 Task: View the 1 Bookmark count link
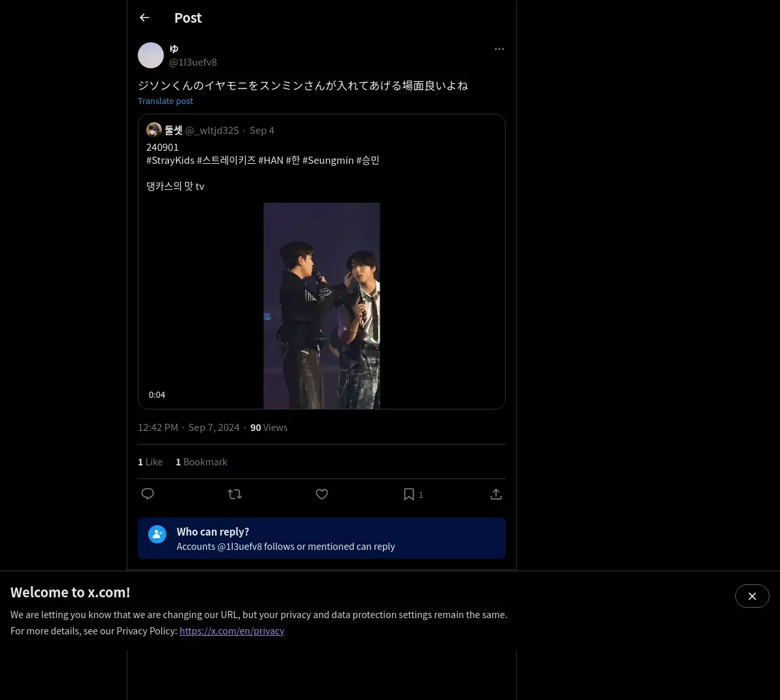tap(201, 461)
